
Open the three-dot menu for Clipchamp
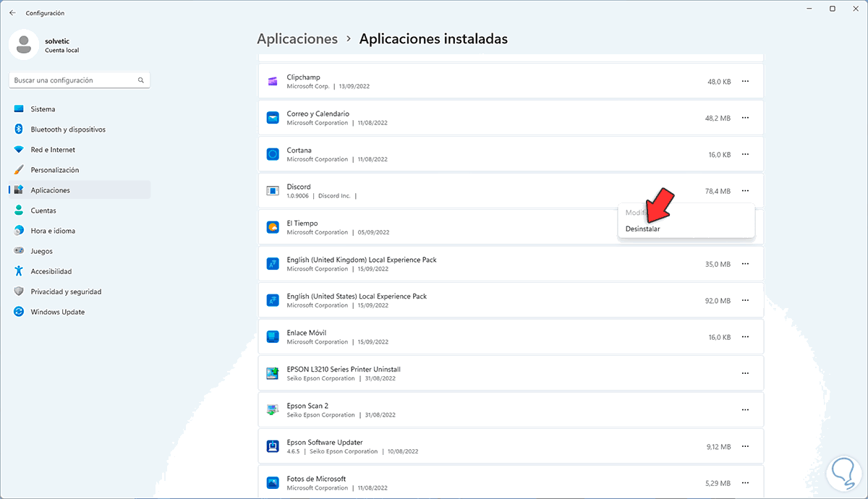tap(745, 82)
